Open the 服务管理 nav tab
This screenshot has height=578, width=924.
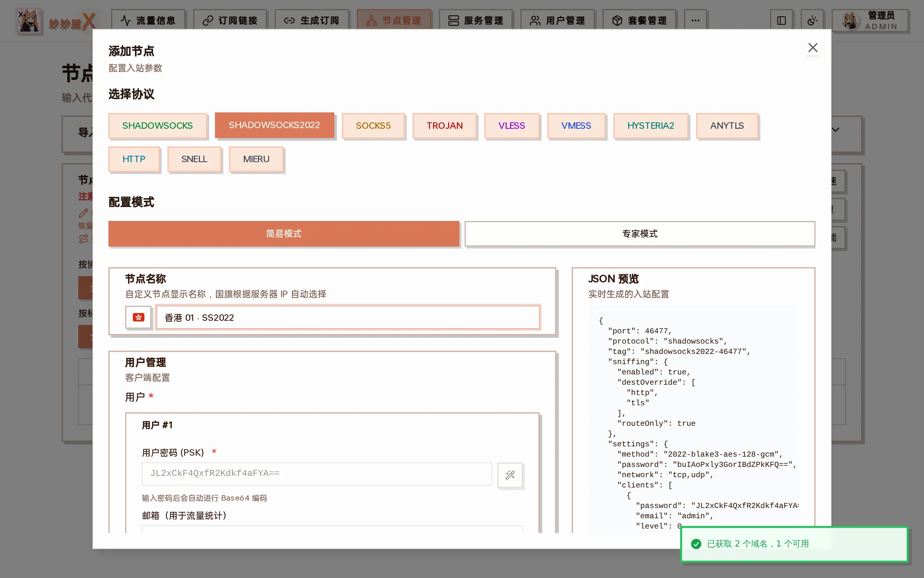475,21
